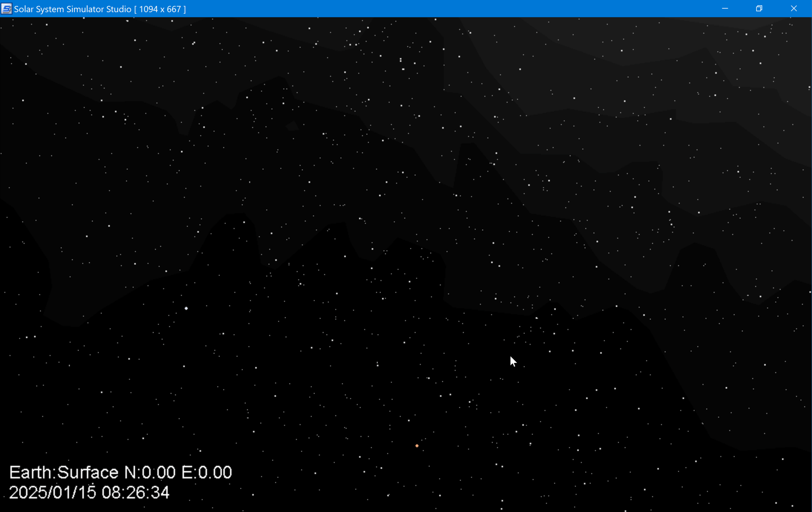This screenshot has height=512, width=812.
Task: Click the Solar System Simulator Studio title text
Action: (72, 9)
